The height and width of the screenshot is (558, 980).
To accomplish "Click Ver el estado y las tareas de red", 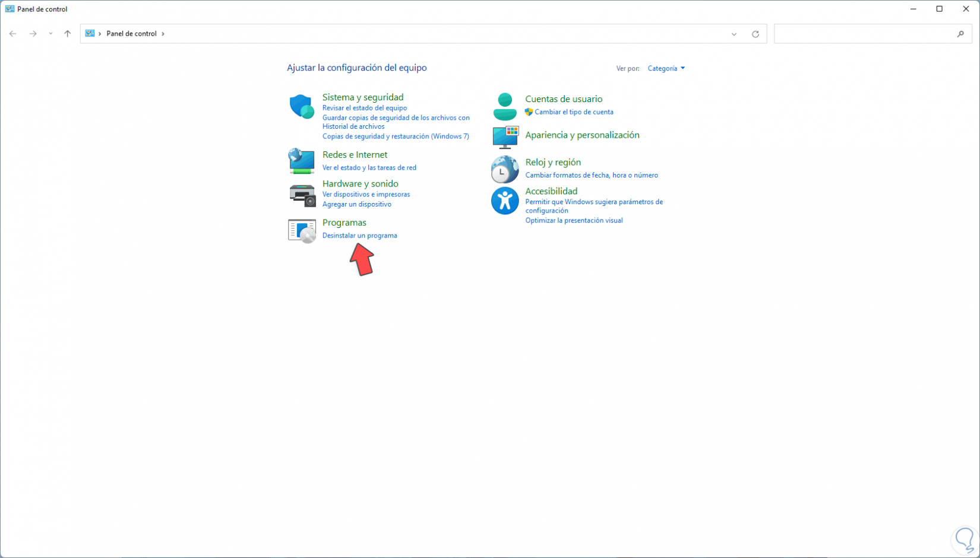I will click(369, 168).
